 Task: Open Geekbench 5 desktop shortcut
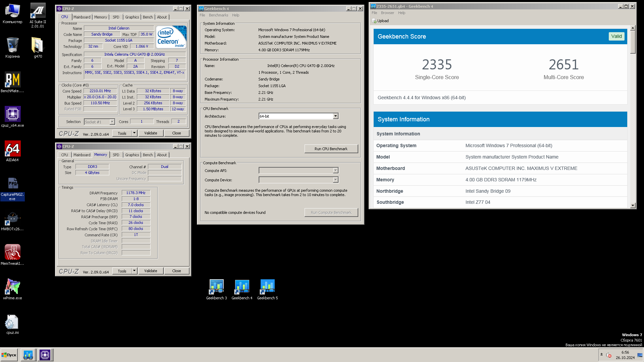point(267,290)
